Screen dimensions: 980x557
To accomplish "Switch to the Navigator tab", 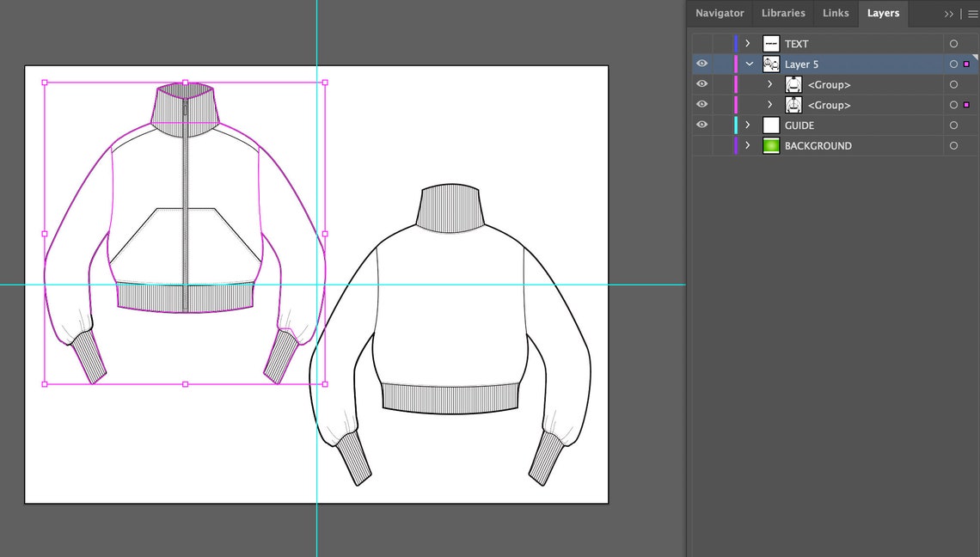I will (720, 13).
